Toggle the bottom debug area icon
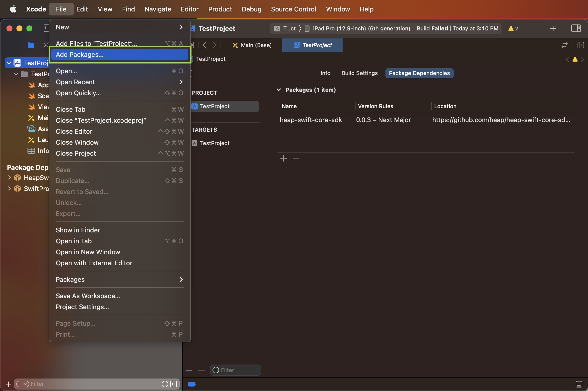The image size is (588, 391). click(x=579, y=384)
